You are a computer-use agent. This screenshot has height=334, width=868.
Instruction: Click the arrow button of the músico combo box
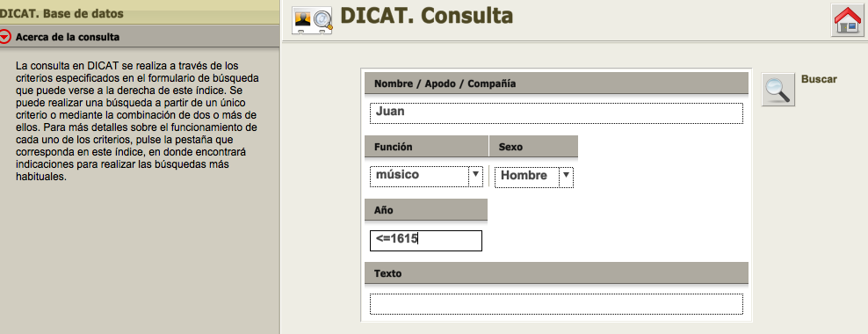coord(475,176)
